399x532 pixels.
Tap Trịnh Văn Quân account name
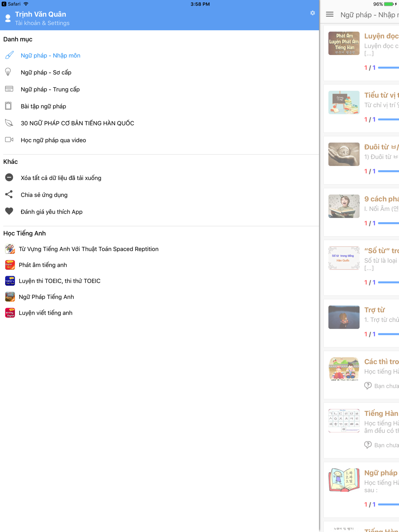41,14
